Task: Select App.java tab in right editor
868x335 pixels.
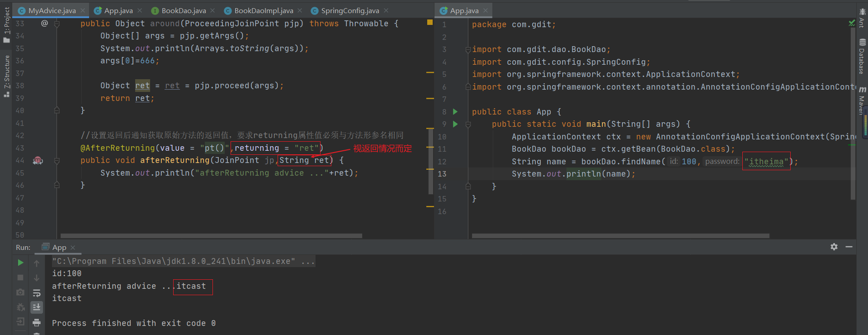Action: tap(464, 10)
